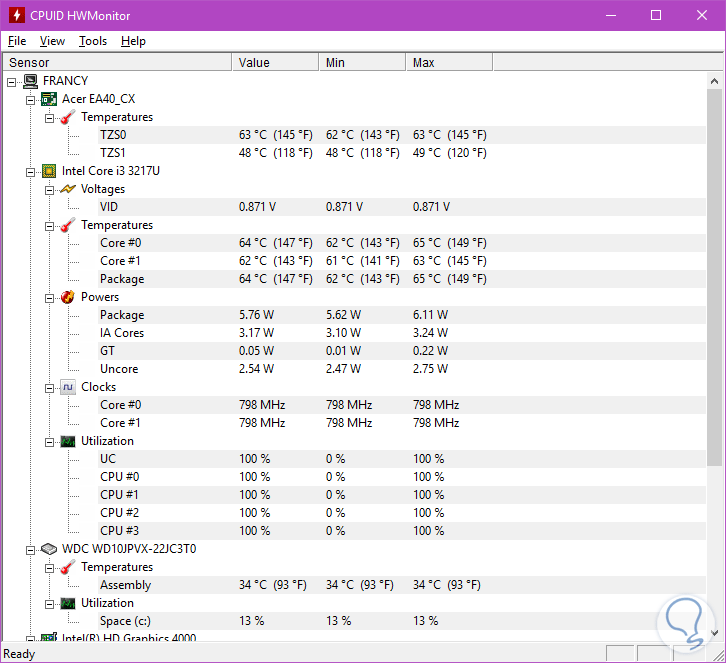Open the View menu
The height and width of the screenshot is (663, 726).
tap(52, 41)
